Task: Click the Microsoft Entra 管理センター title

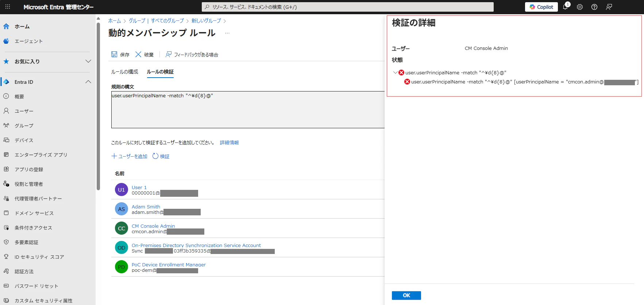Action: coord(58,7)
